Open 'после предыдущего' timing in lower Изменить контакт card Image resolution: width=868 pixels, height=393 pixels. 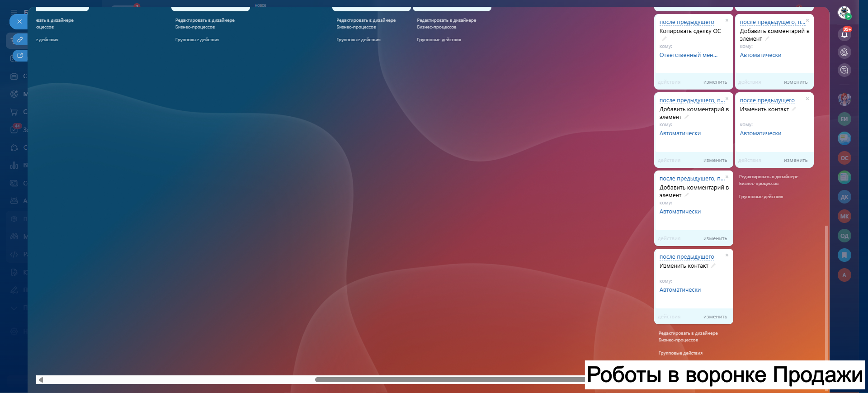coord(687,257)
